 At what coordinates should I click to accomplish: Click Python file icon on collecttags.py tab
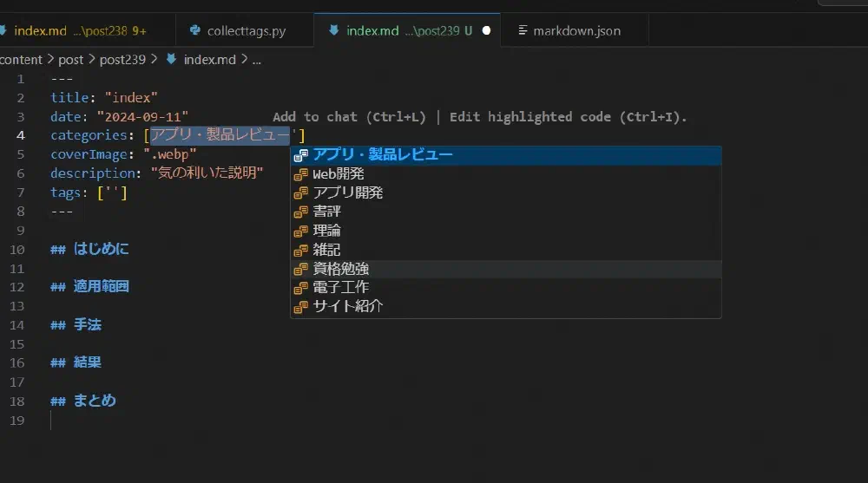point(194,30)
